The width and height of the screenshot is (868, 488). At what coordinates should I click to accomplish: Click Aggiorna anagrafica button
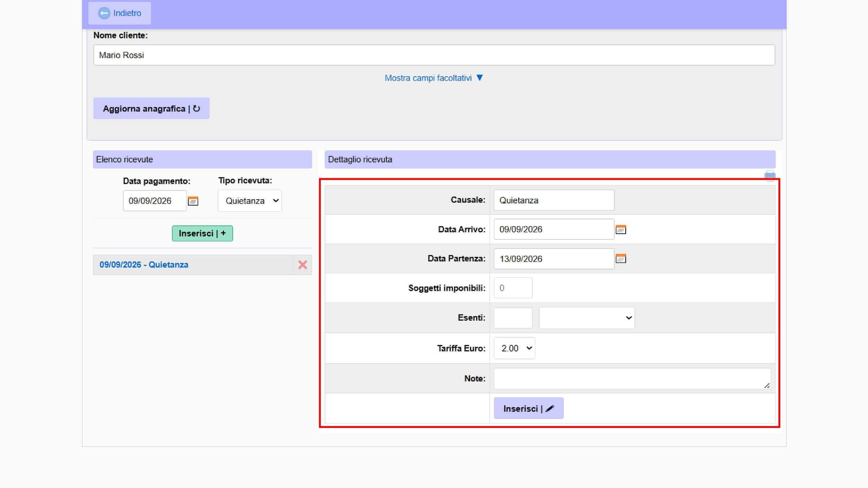coord(151,109)
